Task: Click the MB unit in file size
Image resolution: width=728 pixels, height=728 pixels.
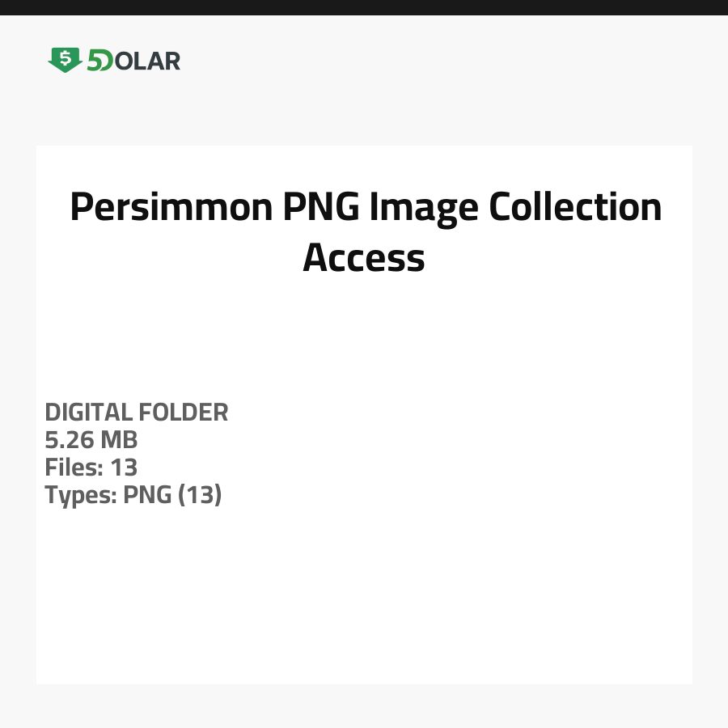Action: tap(119, 440)
